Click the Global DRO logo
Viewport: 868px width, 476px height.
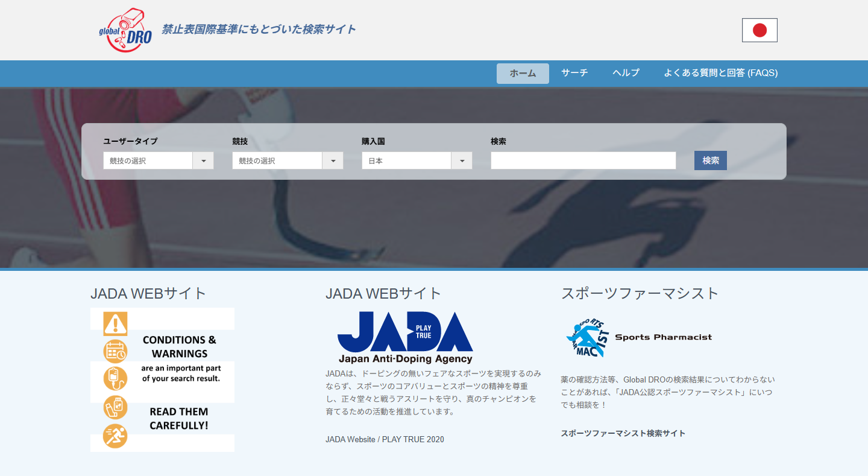(124, 30)
